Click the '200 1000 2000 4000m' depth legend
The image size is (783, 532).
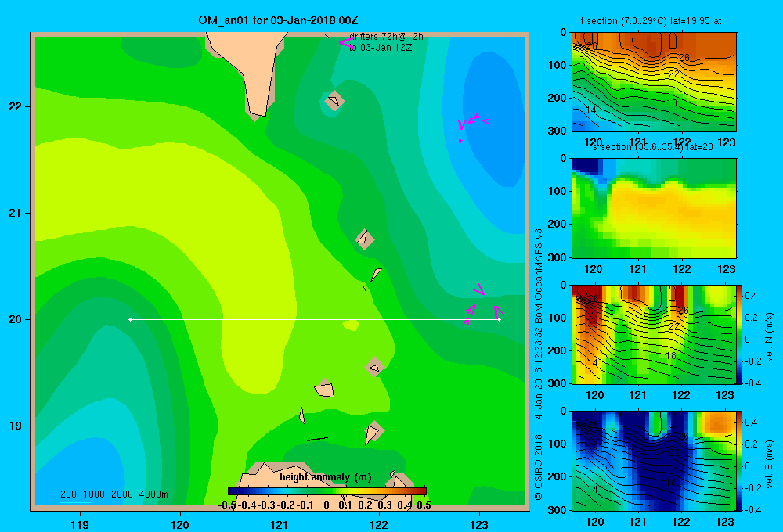pos(114,494)
